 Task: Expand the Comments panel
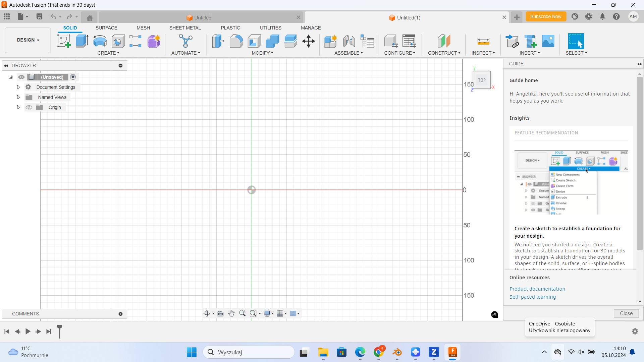click(x=120, y=314)
